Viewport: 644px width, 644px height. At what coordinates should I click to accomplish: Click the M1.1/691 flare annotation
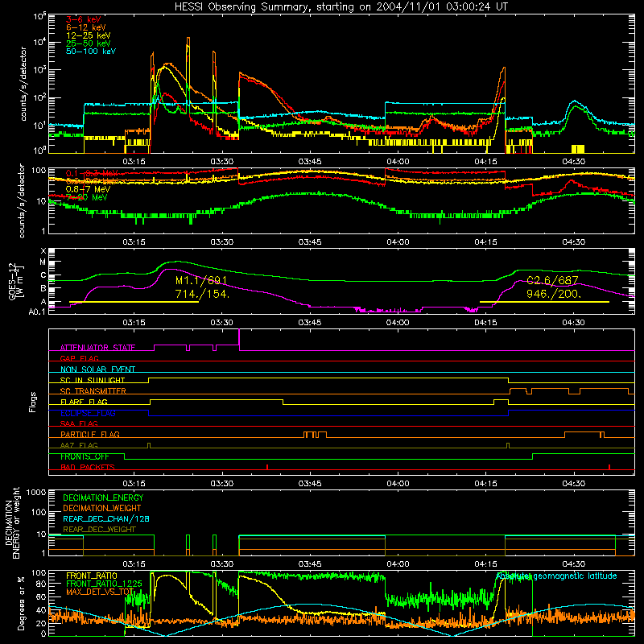coord(201,280)
